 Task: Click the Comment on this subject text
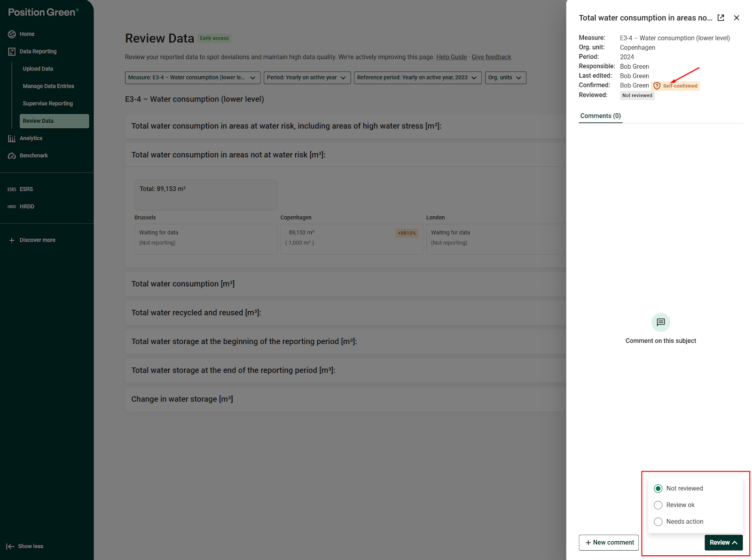click(x=661, y=341)
